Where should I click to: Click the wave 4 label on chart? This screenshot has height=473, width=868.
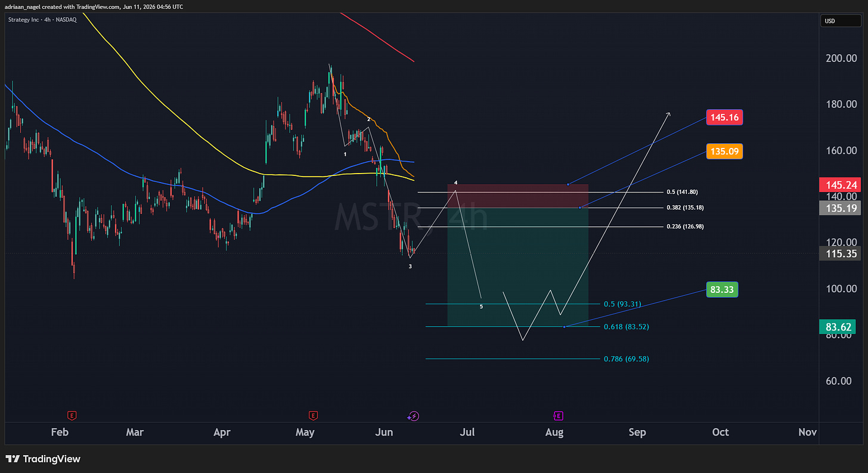[x=455, y=183]
